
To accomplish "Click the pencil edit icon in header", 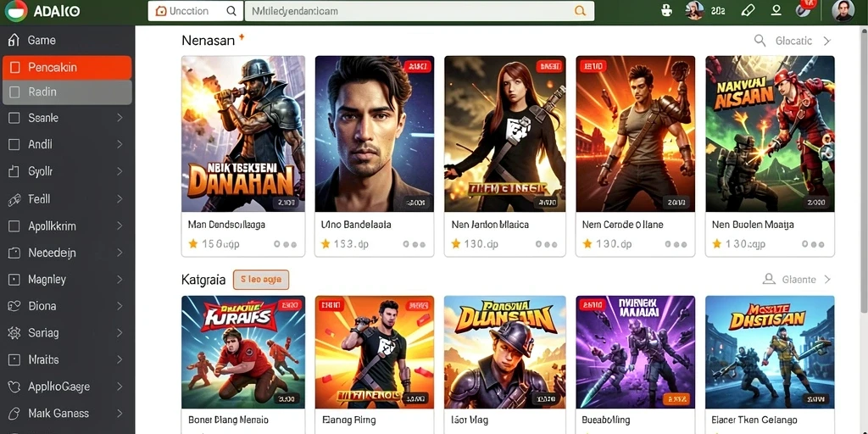I will [748, 10].
